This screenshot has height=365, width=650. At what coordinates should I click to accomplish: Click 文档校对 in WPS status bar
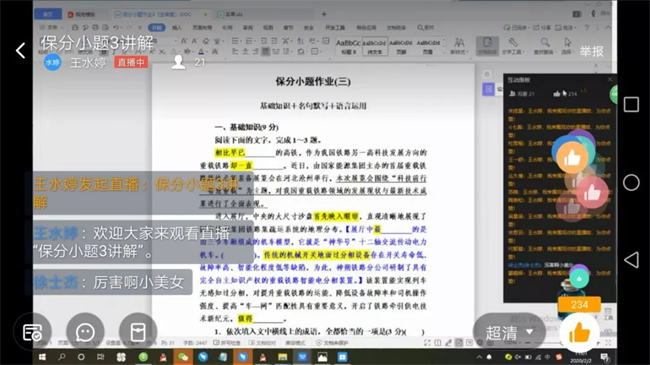tap(262, 343)
